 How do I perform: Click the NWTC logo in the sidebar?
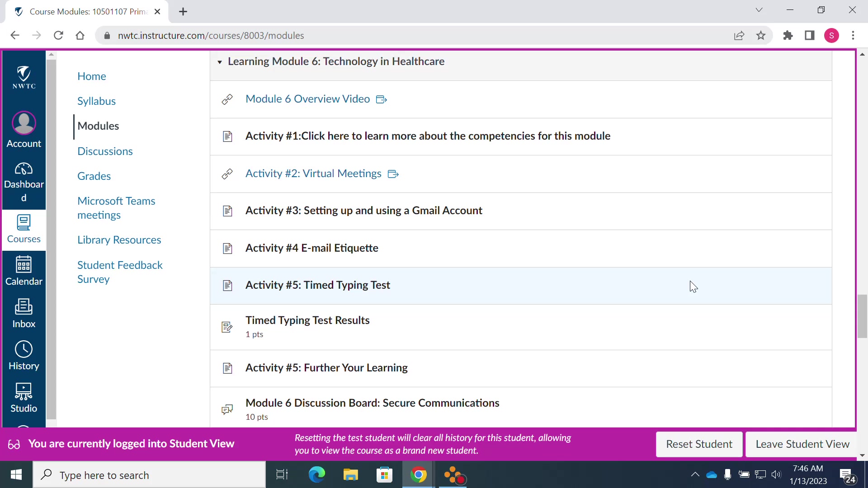[24, 77]
